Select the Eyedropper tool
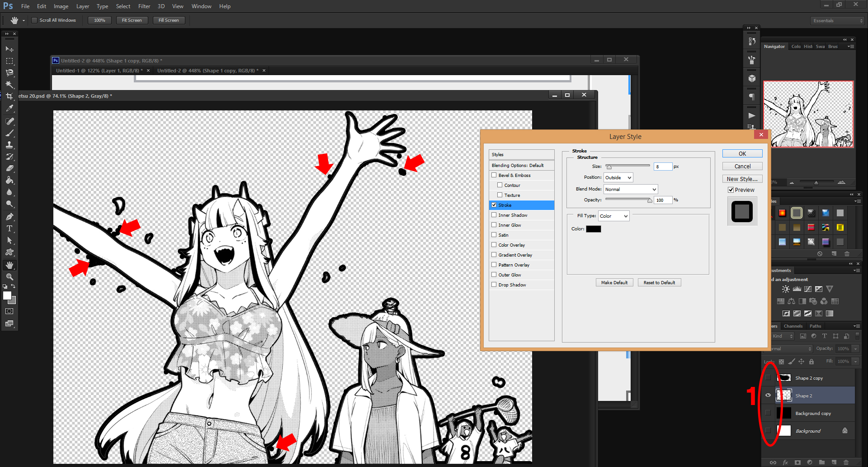868x467 pixels. pos(9,108)
